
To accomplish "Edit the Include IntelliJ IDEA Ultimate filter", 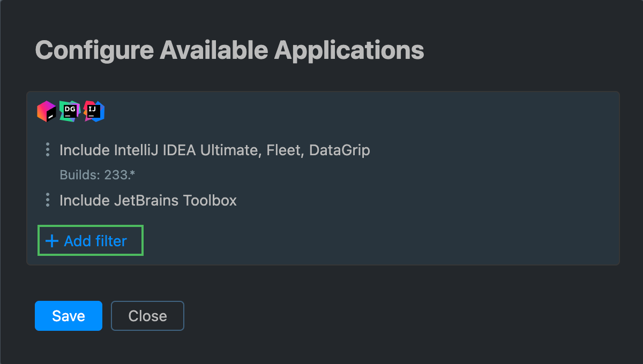I will (x=215, y=150).
